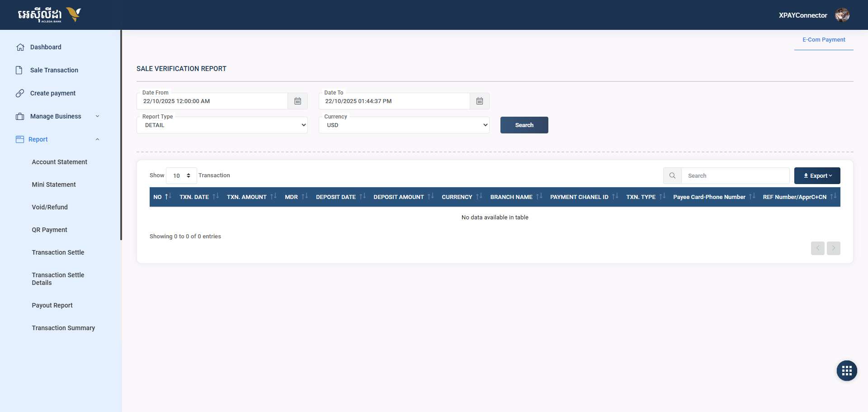This screenshot has width=868, height=412.
Task: Click the Create payment link icon
Action: 20,93
